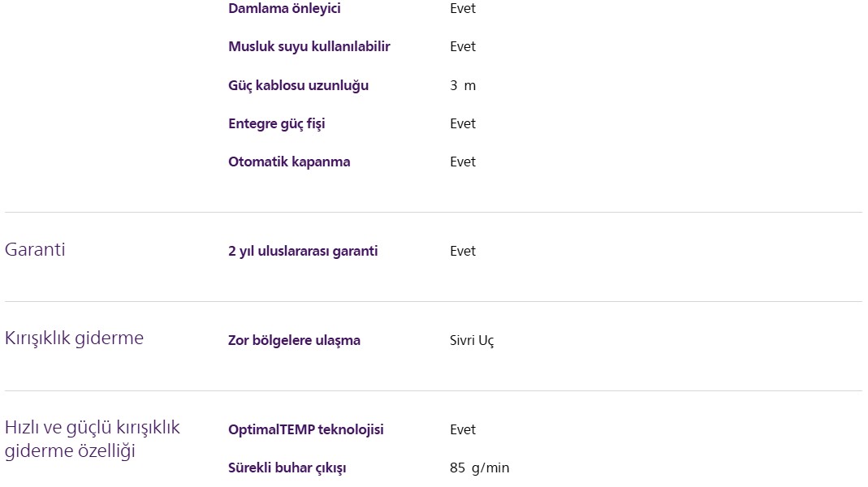Click the OptimalTEMP teknolojisi label
Image resolution: width=868 pixels, height=487 pixels.
pos(305,429)
